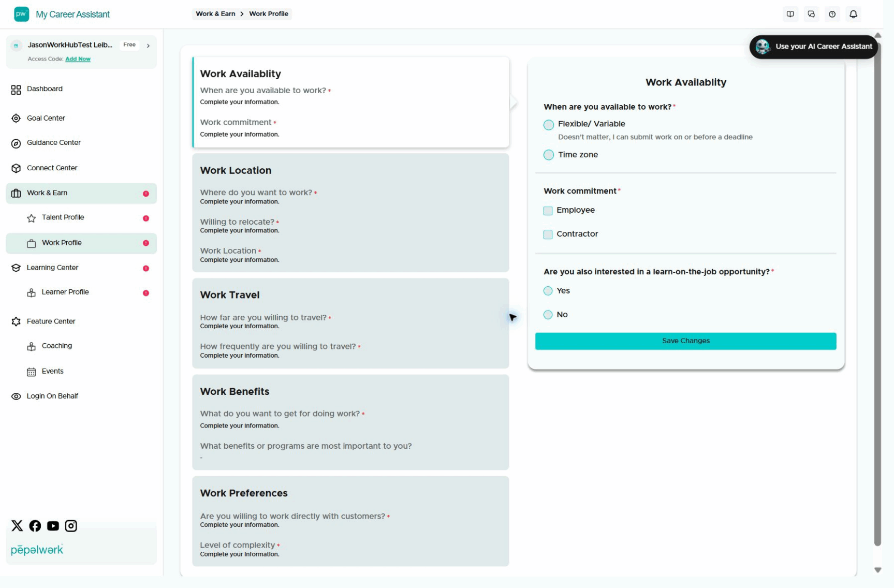Viewport: 894px width, 588px height.
Task: Click Use your AI Career Assistant button
Action: (x=813, y=47)
